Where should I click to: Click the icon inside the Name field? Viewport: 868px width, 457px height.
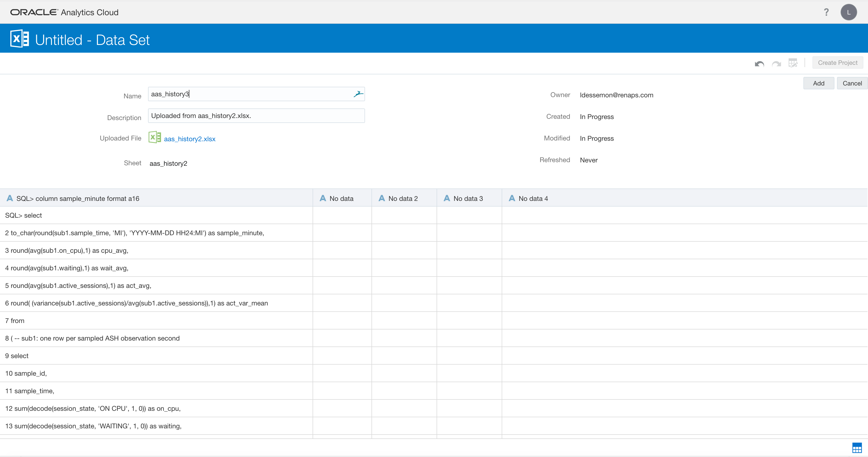point(358,94)
